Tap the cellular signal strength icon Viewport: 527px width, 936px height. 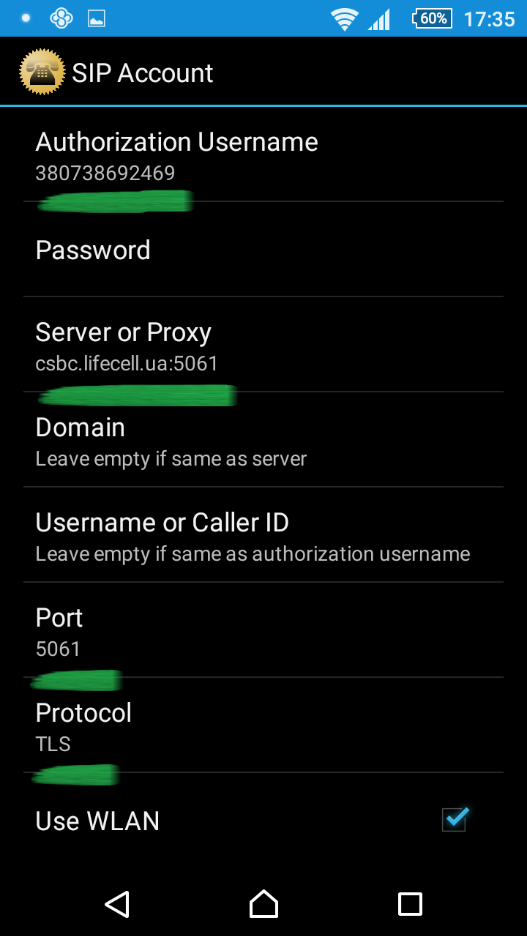[379, 20]
